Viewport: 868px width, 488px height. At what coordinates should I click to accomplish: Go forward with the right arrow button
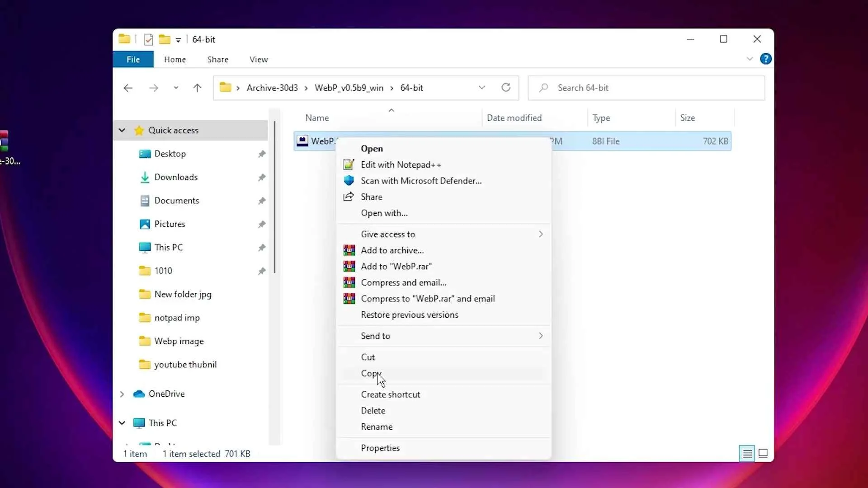[x=154, y=88]
